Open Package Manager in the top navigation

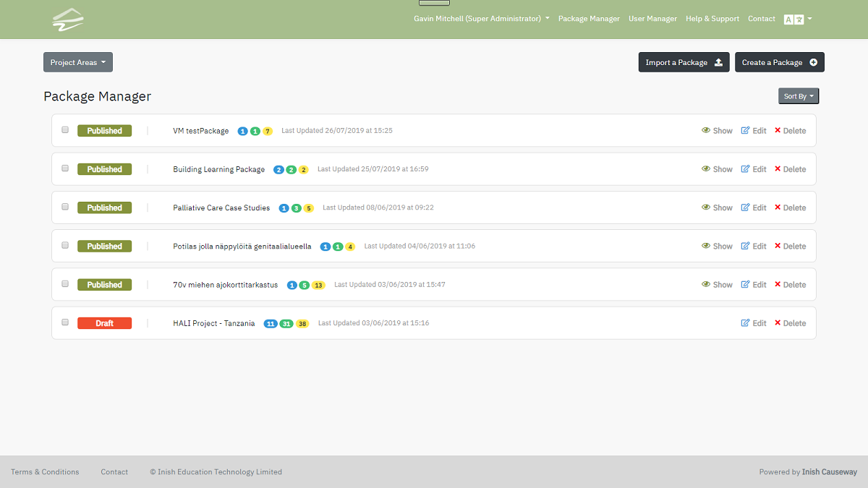pyautogui.click(x=589, y=19)
